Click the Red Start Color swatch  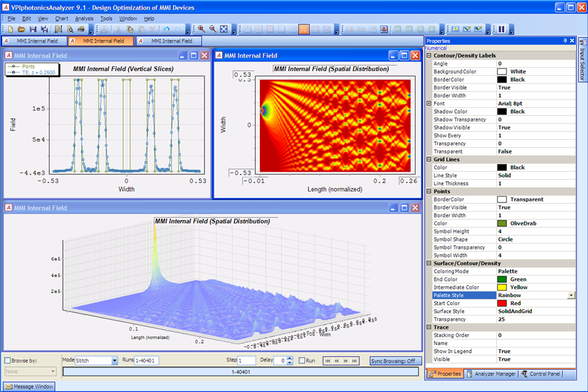click(502, 303)
